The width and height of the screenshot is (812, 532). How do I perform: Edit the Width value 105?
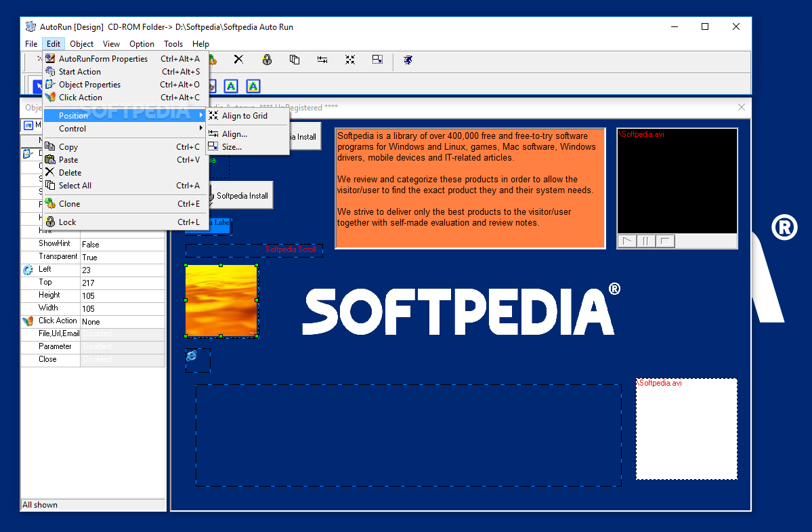122,309
